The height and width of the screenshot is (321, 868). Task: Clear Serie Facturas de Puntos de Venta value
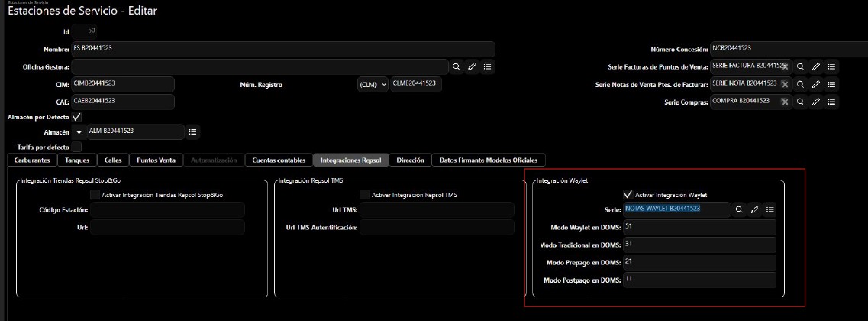tap(785, 66)
